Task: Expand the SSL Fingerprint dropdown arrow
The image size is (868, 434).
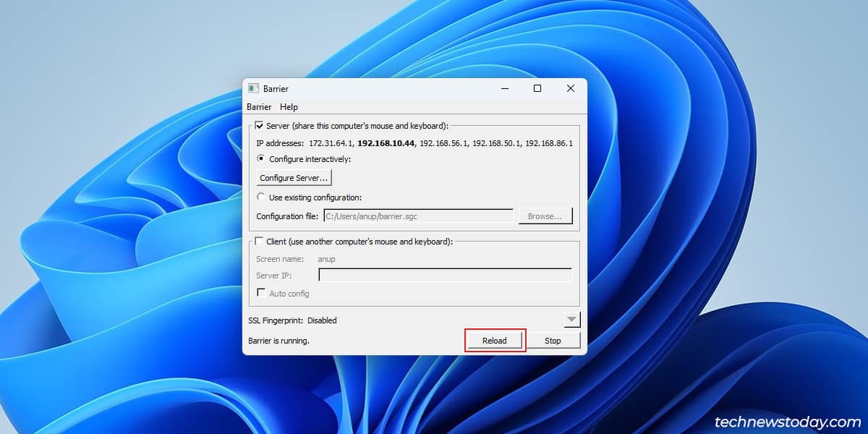Action: [571, 319]
